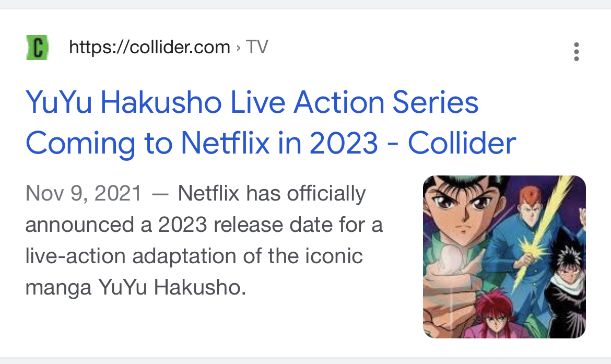Open the three-dot more options menu
The image size is (611, 364).
click(577, 52)
